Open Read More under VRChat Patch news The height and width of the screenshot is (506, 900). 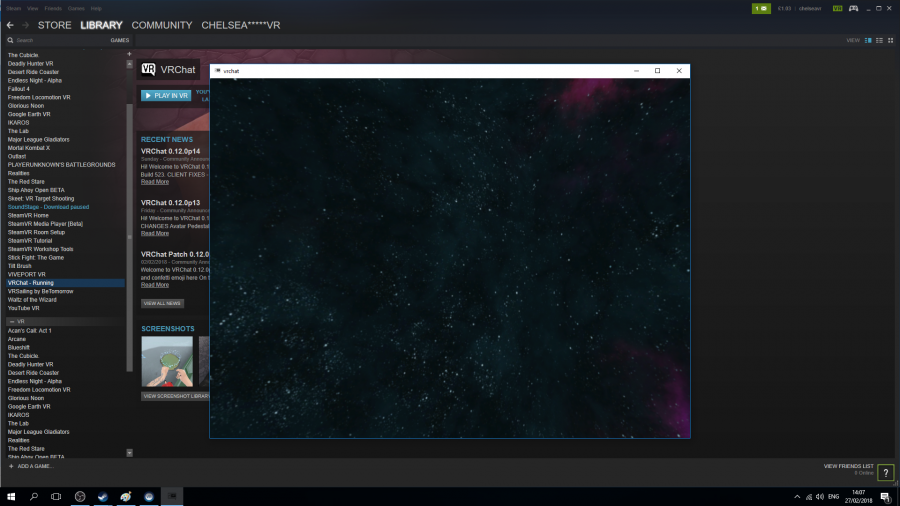coord(155,285)
